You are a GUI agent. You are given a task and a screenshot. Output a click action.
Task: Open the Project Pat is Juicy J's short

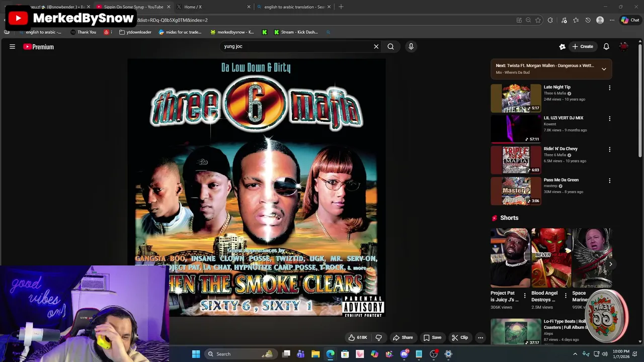[510, 257]
